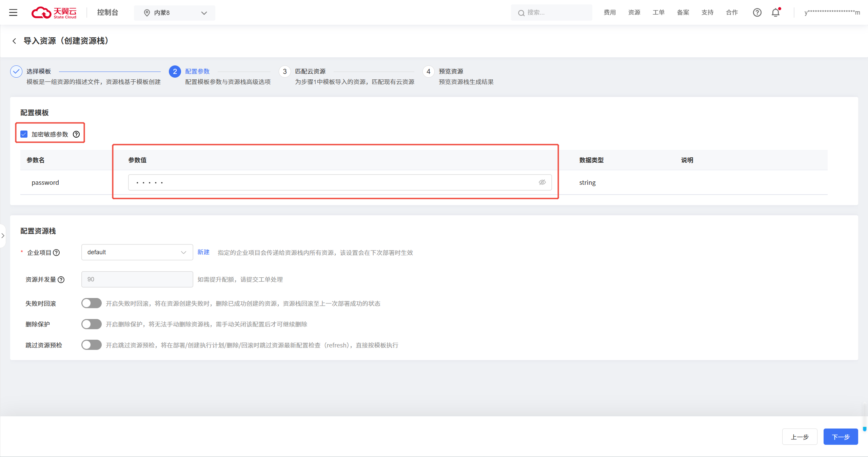The image size is (868, 457).
Task: Expand the collapsed left side panel
Action: click(x=3, y=236)
